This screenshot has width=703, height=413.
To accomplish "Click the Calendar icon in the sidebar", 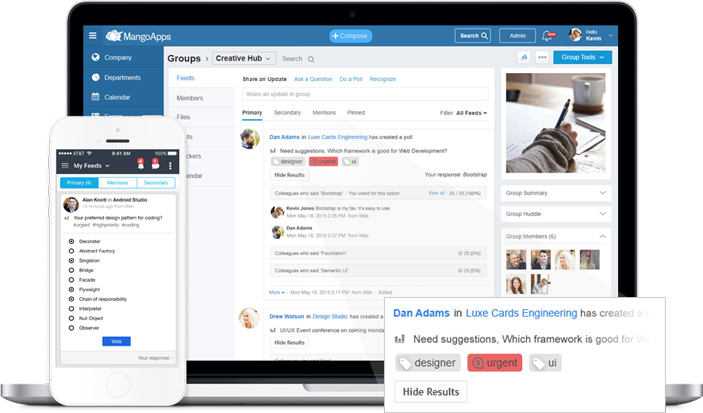I will [95, 96].
